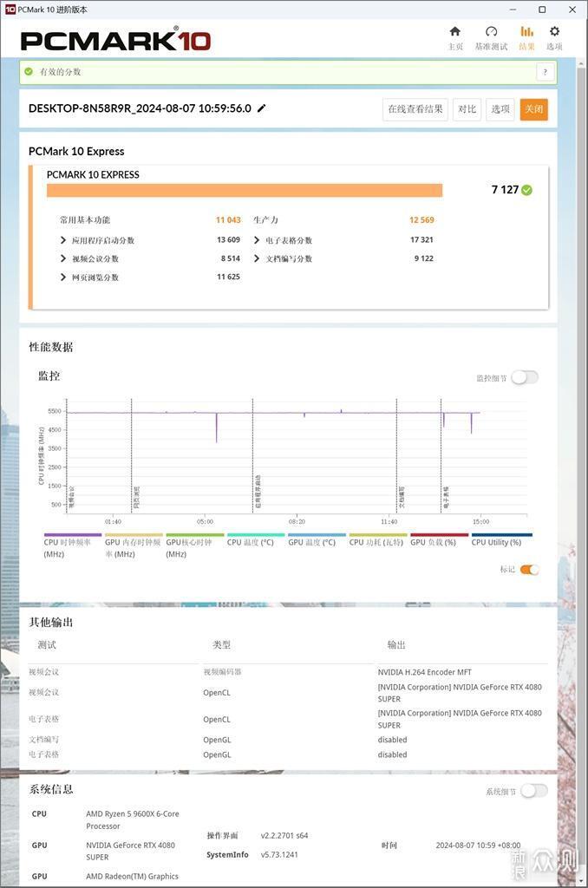Expand the App Start-up score (应用程序启动分数)
588x888 pixels.
(x=63, y=240)
